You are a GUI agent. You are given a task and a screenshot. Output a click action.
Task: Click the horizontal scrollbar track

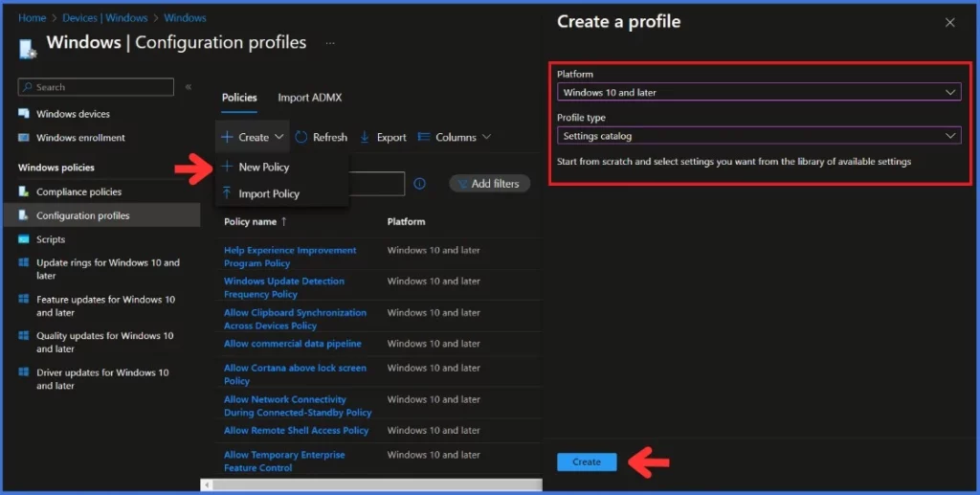(x=377, y=485)
